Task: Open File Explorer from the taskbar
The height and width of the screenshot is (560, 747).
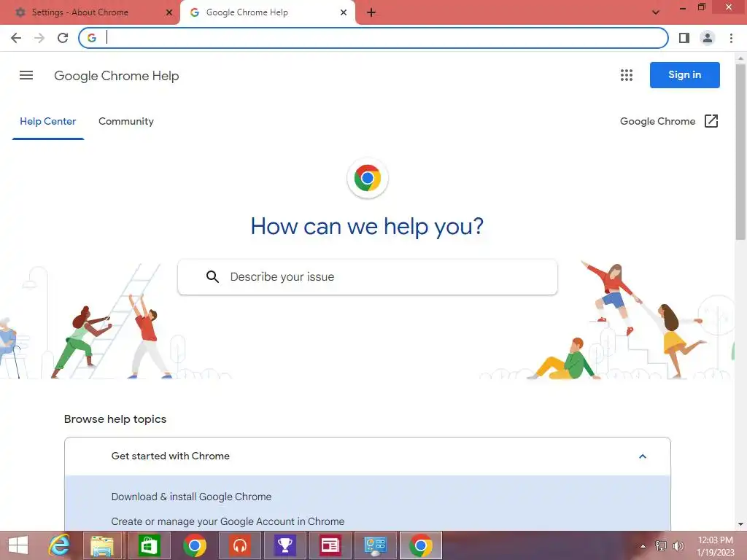Action: [x=102, y=545]
